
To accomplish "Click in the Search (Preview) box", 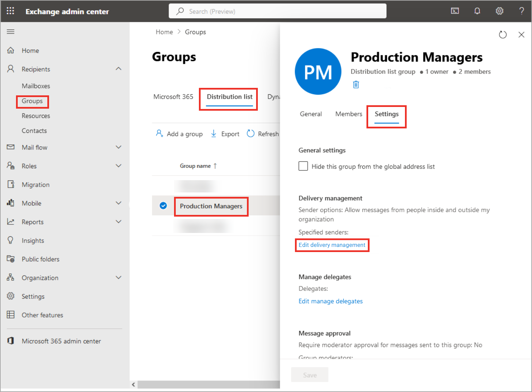I will coord(278,11).
